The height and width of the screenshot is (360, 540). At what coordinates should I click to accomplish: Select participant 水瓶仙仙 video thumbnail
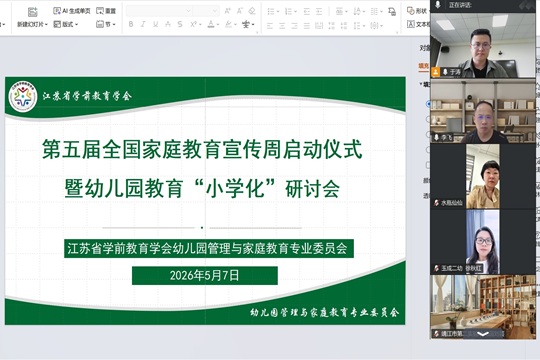483,176
